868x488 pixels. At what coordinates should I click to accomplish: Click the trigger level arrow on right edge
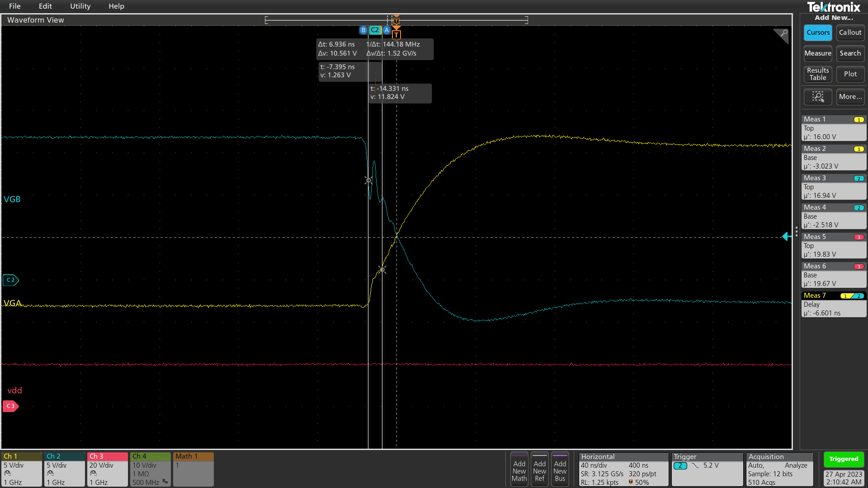(786, 236)
